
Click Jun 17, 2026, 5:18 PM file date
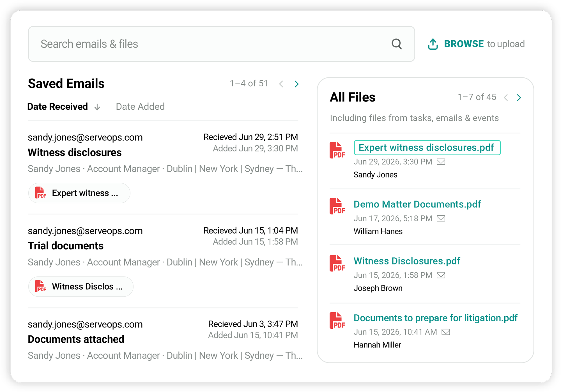point(393,218)
